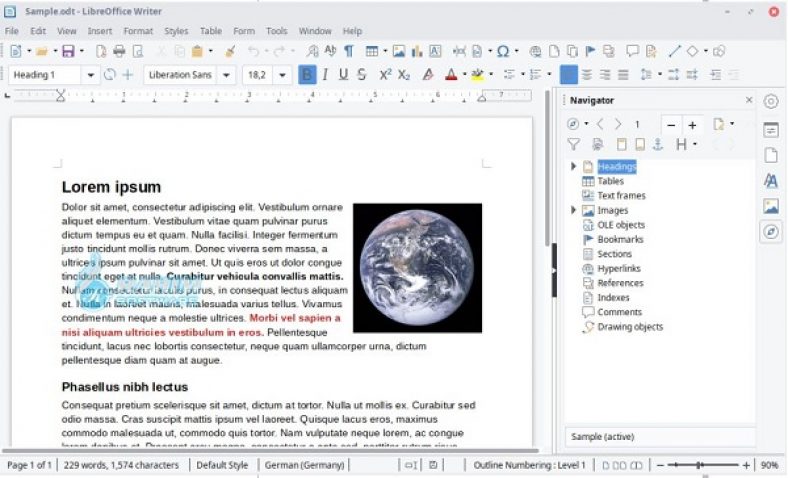Image resolution: width=788 pixels, height=478 pixels.
Task: Toggle Underline formatting
Action: pos(344,75)
